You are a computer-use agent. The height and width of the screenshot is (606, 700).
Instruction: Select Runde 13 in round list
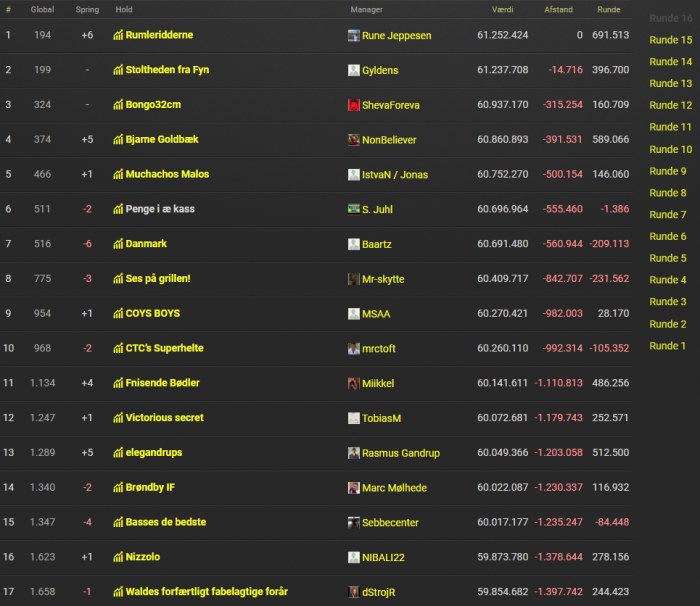671,84
